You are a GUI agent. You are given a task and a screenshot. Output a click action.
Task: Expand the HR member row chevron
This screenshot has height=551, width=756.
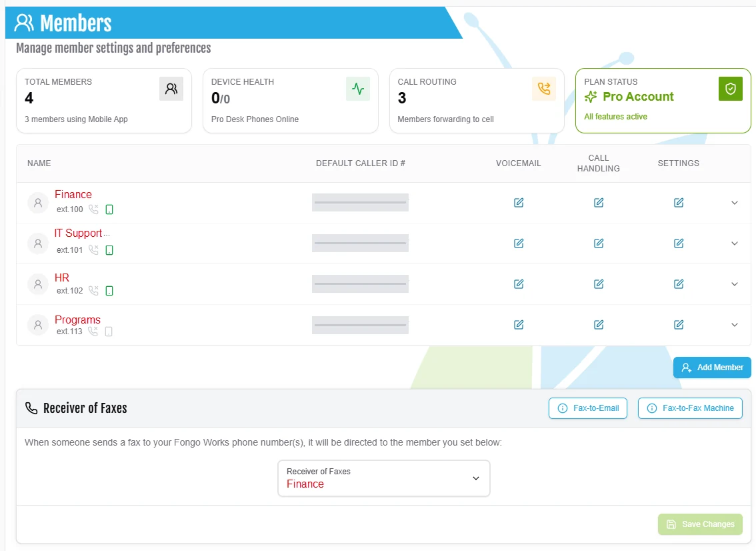[734, 284]
